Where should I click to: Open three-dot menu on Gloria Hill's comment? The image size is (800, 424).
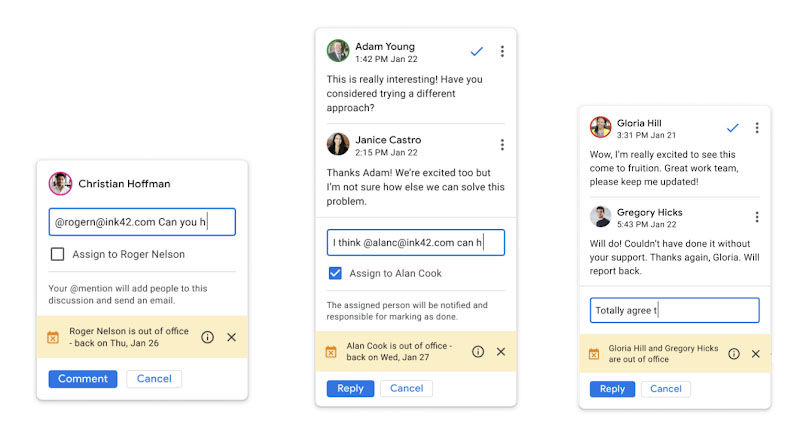(x=757, y=128)
